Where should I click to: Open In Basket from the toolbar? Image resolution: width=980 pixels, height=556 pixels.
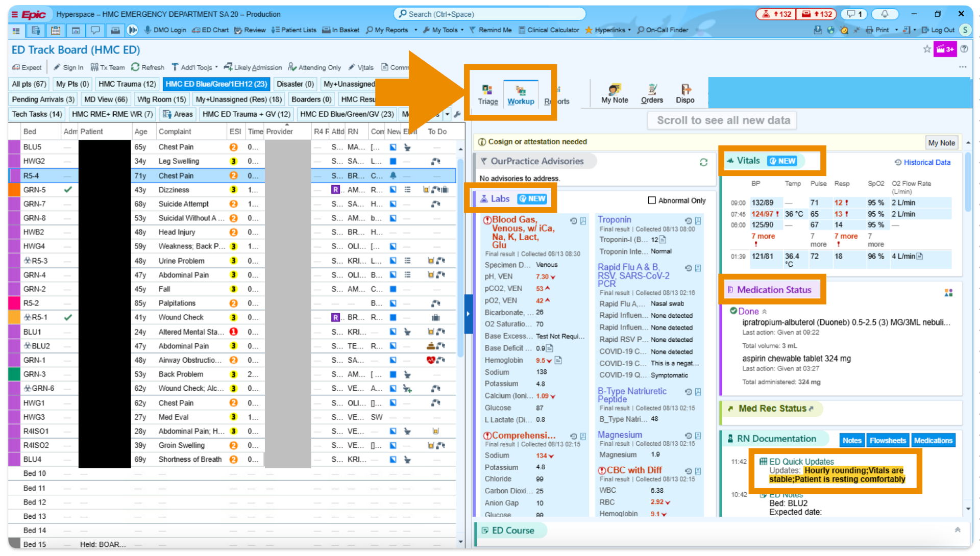coord(340,30)
